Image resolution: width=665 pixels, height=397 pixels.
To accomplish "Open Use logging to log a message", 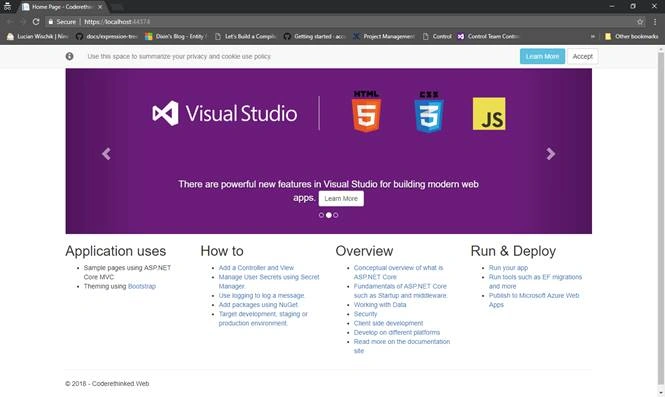I will [262, 296].
